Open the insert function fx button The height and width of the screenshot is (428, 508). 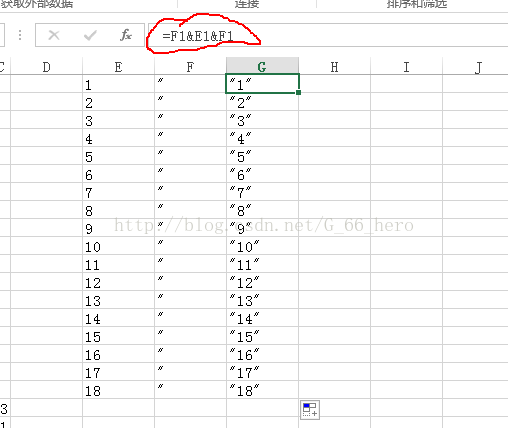point(126,35)
